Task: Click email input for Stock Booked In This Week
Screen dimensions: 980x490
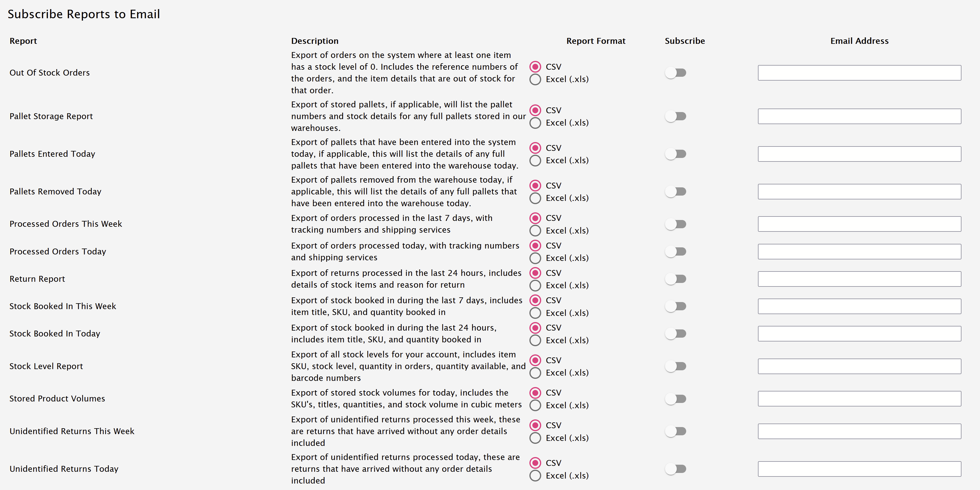Action: point(859,306)
